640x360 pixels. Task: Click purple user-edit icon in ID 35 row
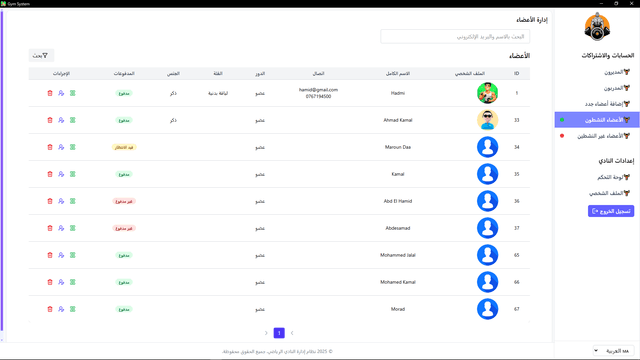point(61,174)
